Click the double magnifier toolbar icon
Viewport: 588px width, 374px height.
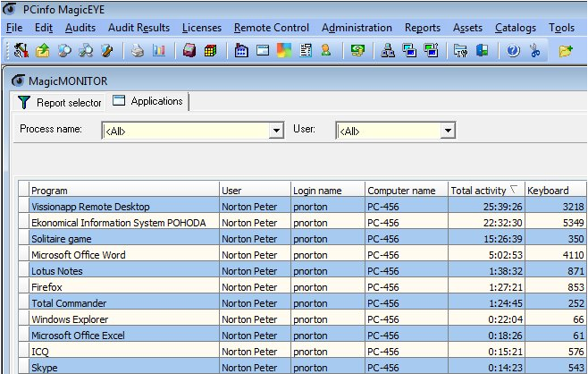point(86,50)
